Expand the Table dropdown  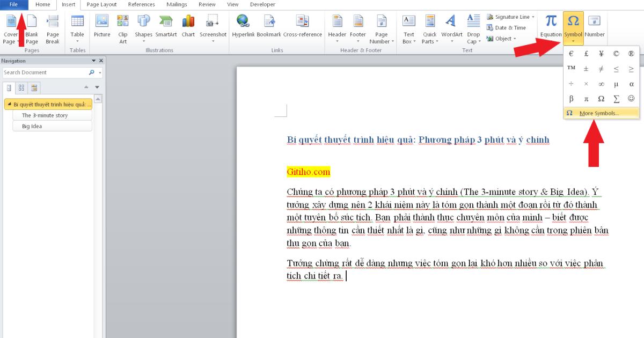pyautogui.click(x=77, y=41)
